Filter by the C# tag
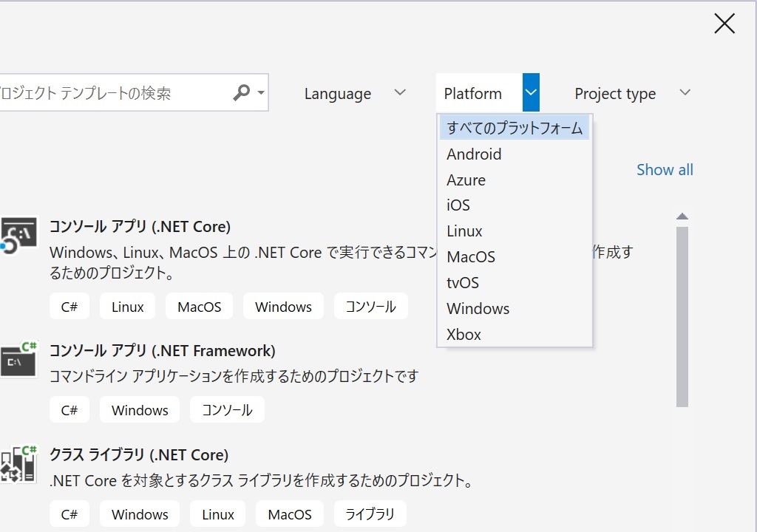This screenshot has height=532, width=757. pos(69,306)
